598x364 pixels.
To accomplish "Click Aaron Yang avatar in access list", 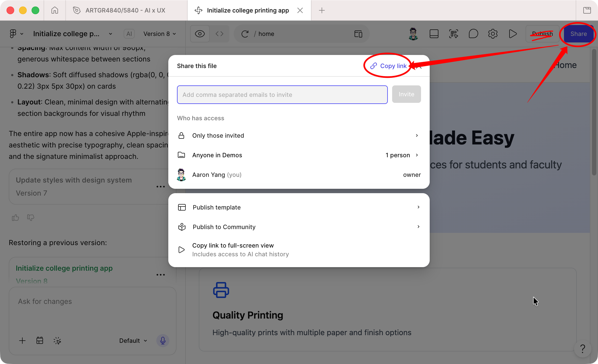I will (181, 175).
